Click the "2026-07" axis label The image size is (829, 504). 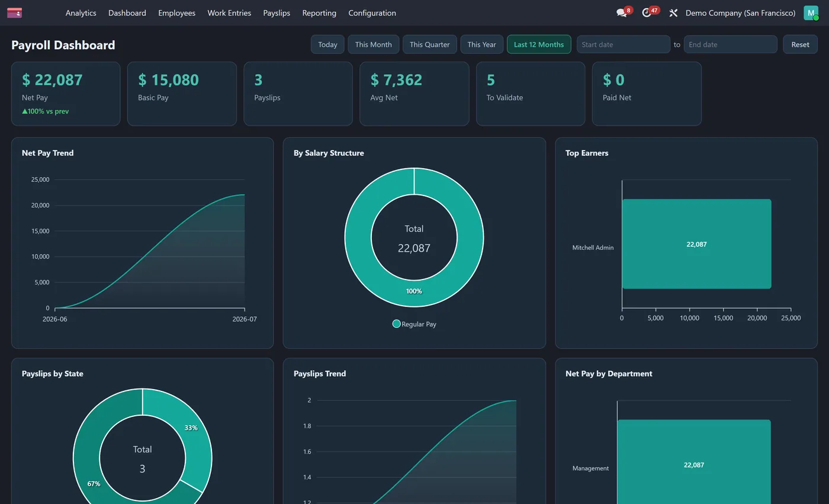245,319
